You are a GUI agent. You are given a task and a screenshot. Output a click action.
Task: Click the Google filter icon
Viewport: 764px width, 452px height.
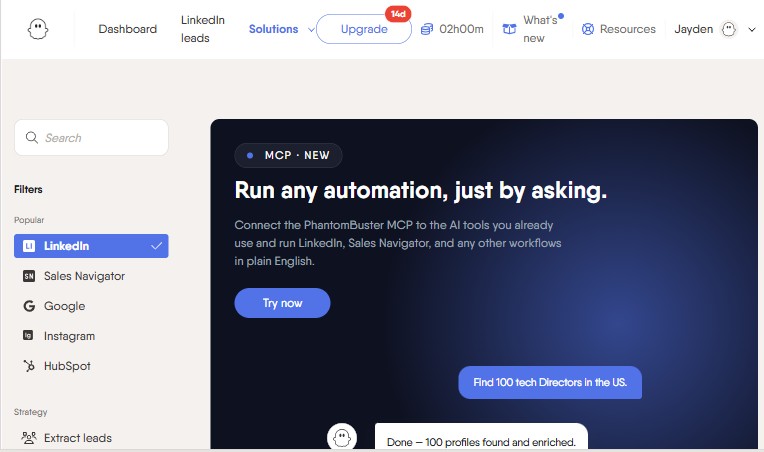click(x=29, y=306)
